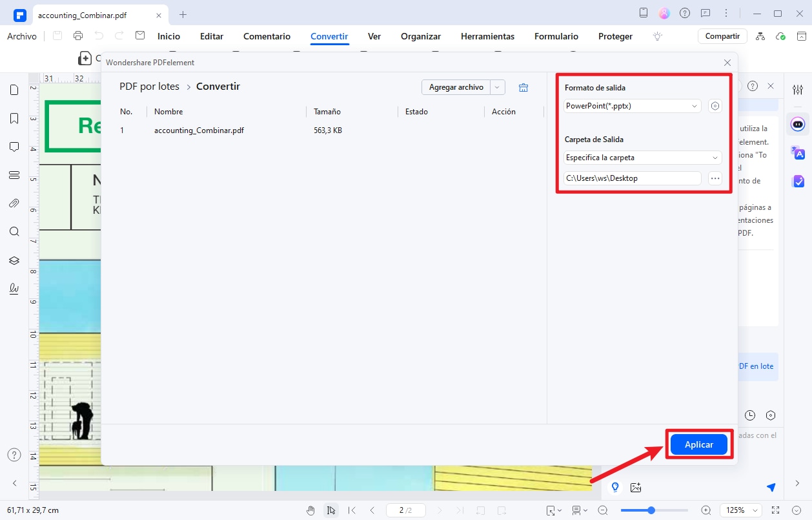Click the Aplicar button
The height and width of the screenshot is (520, 812).
tap(699, 444)
